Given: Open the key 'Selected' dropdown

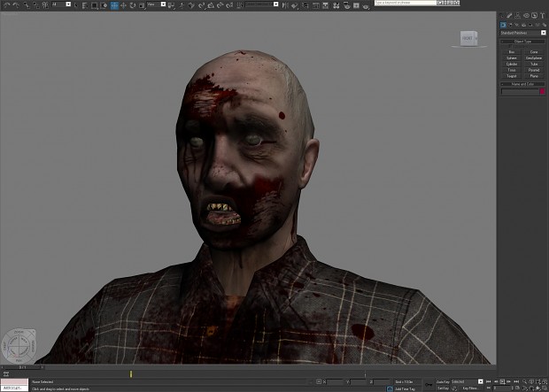Looking at the screenshot, I should (x=467, y=381).
